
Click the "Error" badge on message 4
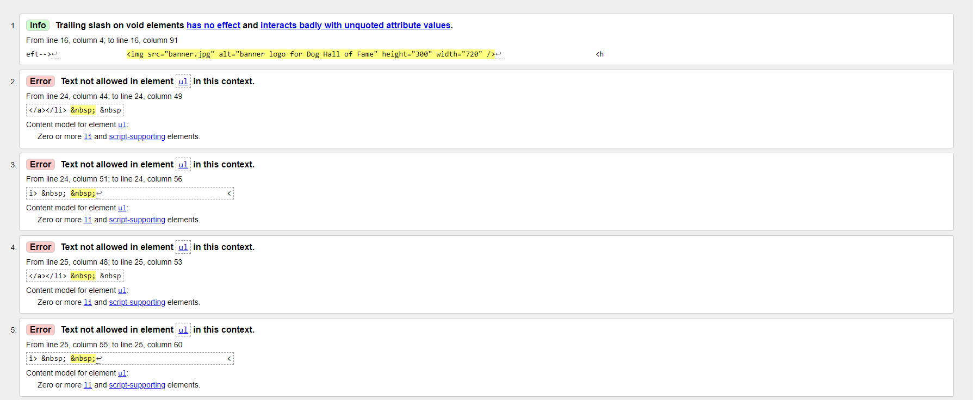point(41,247)
